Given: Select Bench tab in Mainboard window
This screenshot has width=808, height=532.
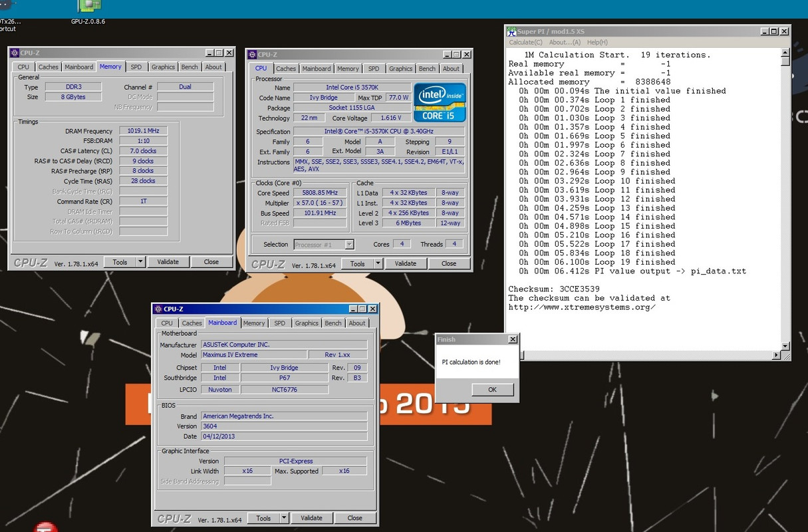Looking at the screenshot, I should [x=333, y=323].
